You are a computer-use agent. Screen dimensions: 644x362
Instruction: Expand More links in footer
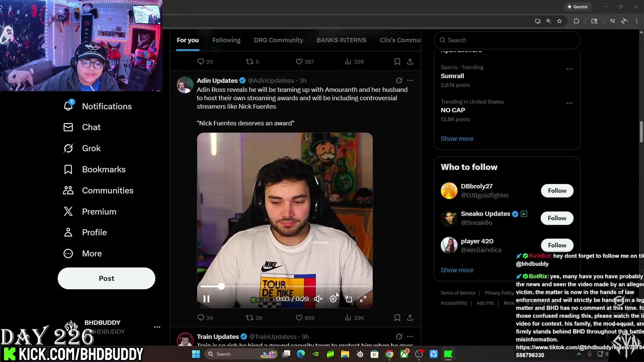click(x=509, y=303)
